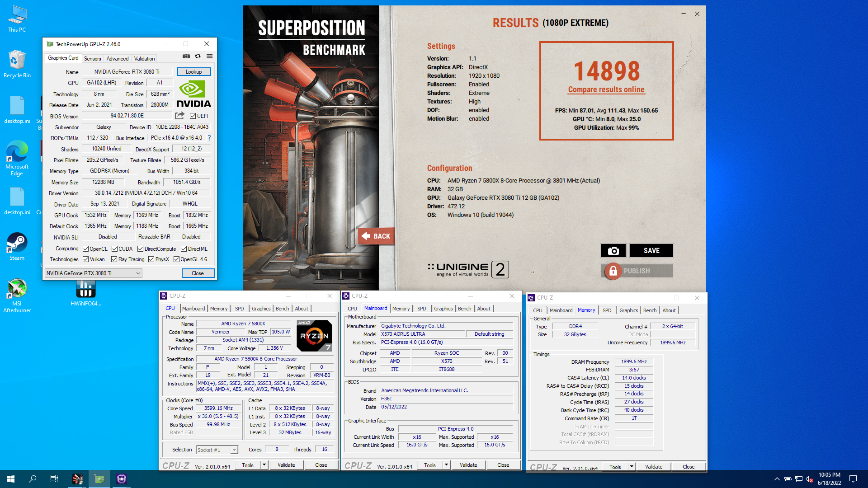Click Validate in Mainboard CPU-Z window
The height and width of the screenshot is (488, 868).
(x=468, y=465)
